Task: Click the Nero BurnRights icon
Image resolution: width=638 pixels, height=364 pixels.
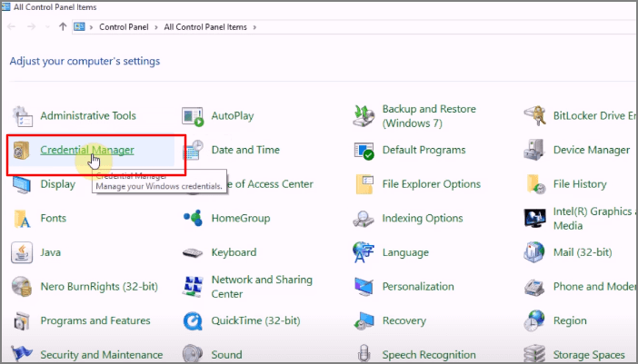Action: pyautogui.click(x=22, y=287)
